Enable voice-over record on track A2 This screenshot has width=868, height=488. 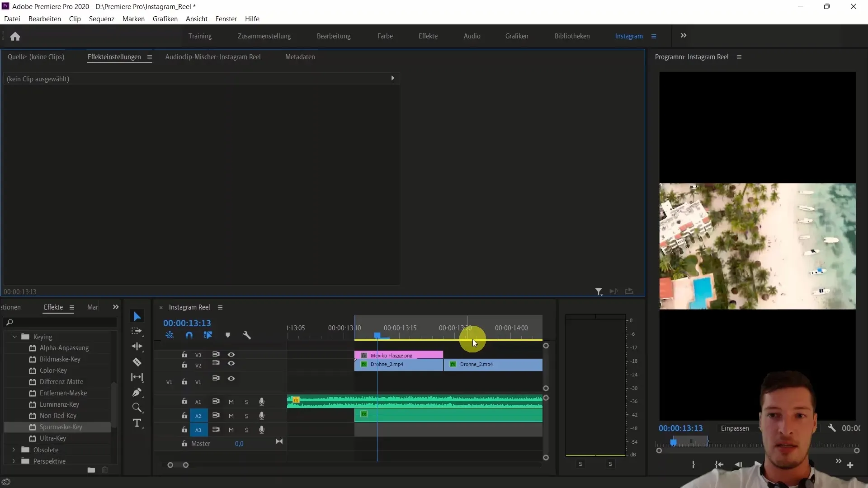[x=261, y=416]
